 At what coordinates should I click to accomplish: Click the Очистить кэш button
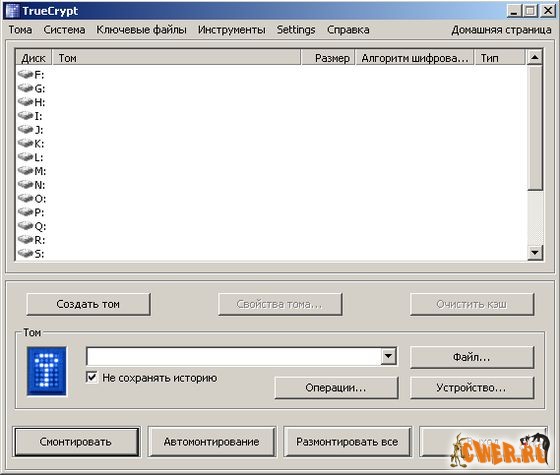click(472, 304)
